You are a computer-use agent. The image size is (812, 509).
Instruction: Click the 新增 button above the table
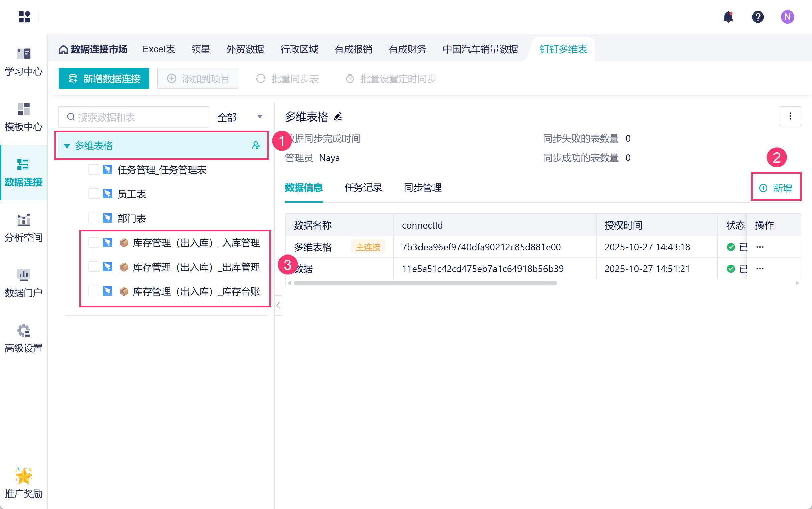(x=776, y=188)
